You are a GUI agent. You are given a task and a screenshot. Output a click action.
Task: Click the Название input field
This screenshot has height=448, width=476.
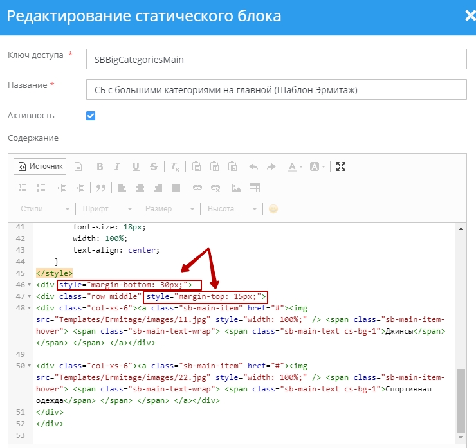[276, 89]
